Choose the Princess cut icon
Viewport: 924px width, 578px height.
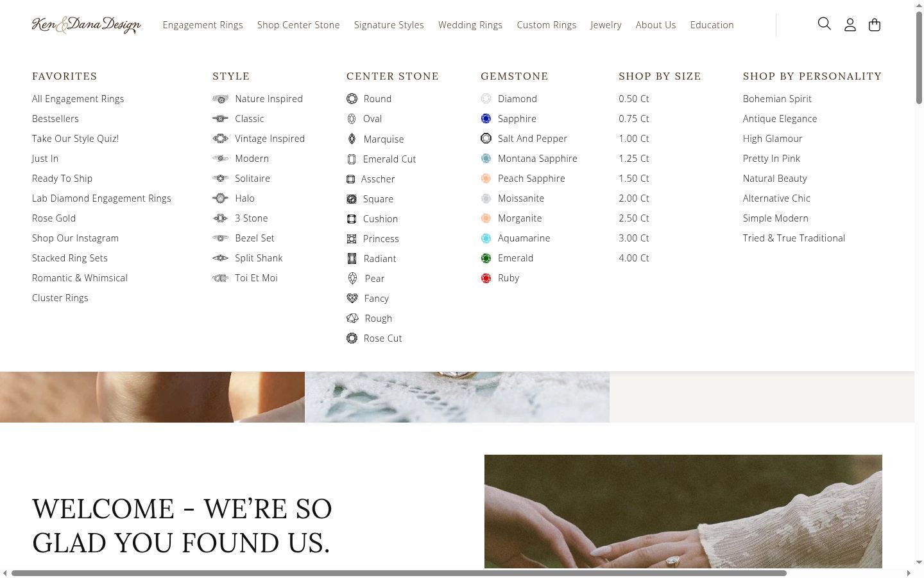[x=352, y=239]
